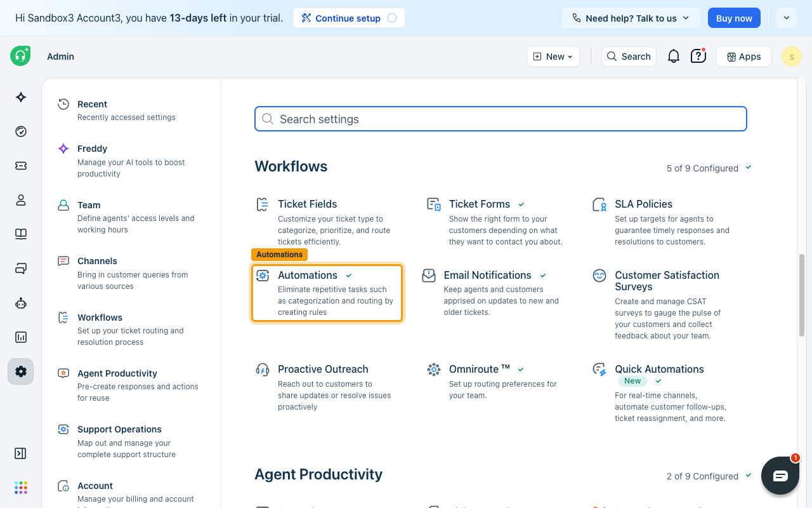Open the help question mark icon
The image size is (812, 508).
[x=698, y=57]
